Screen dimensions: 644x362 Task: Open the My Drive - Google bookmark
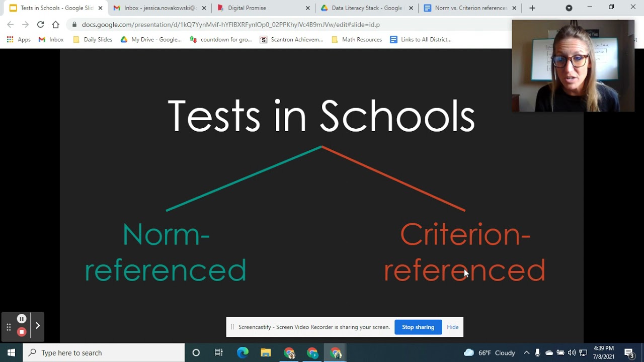coord(151,40)
